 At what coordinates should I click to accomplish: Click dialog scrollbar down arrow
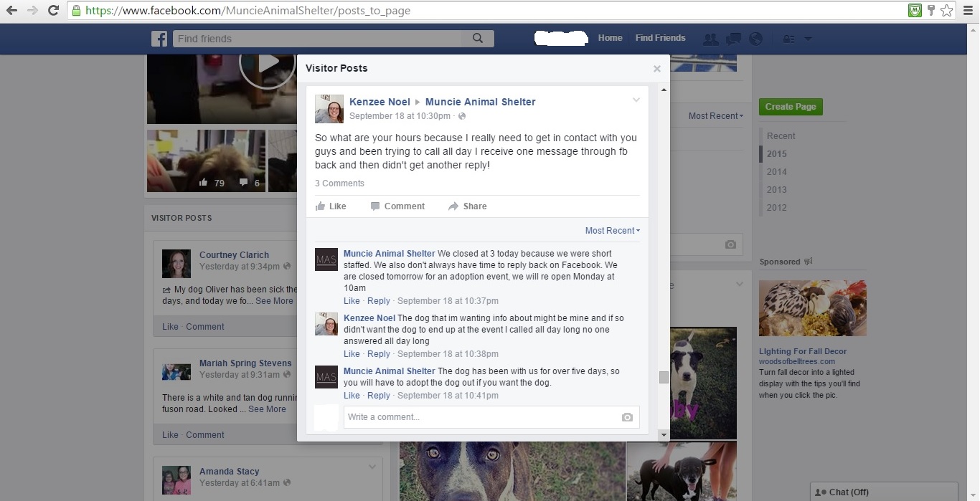click(663, 434)
